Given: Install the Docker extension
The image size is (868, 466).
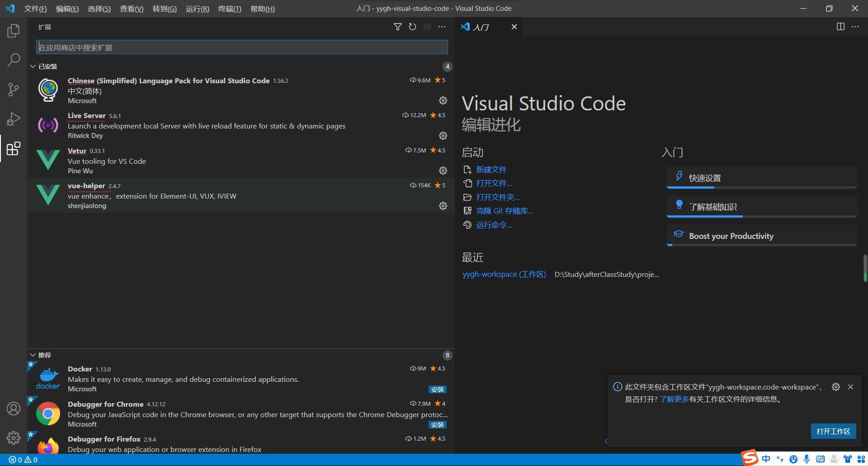Looking at the screenshot, I should click(437, 389).
